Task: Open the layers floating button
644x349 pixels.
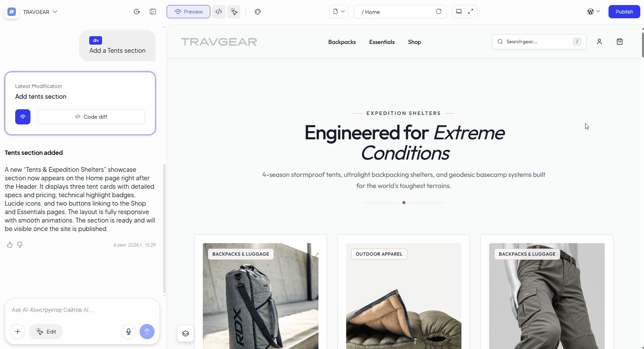Action: 186,333
